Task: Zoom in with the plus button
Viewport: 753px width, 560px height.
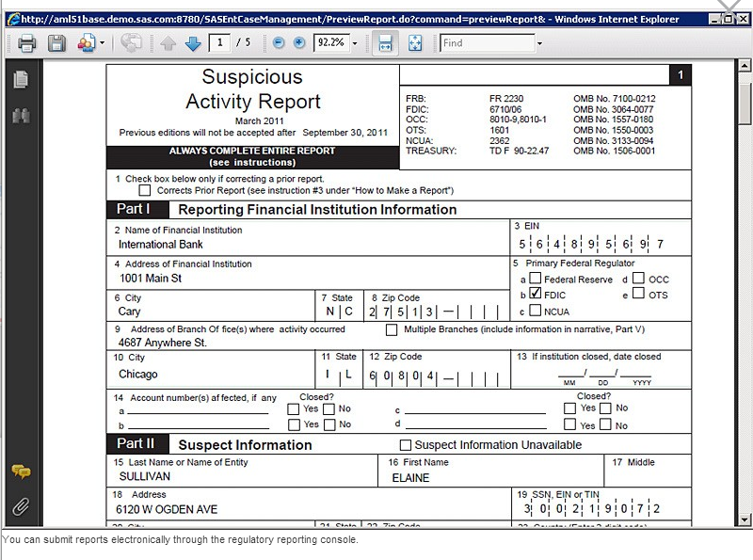Action: (x=299, y=42)
